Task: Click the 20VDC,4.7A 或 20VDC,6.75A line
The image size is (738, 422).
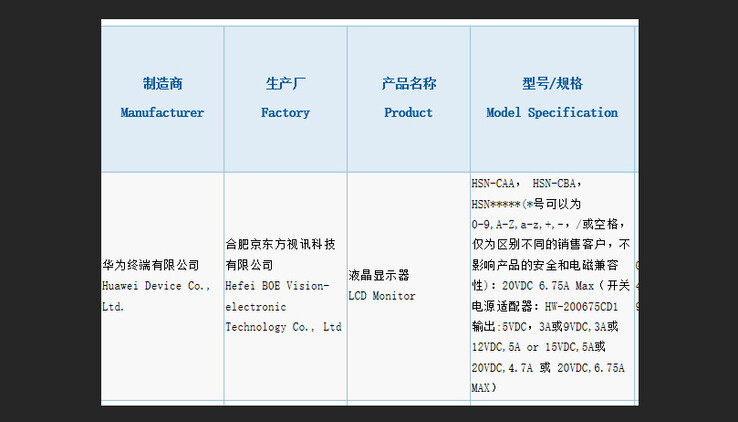Action: pyautogui.click(x=548, y=368)
